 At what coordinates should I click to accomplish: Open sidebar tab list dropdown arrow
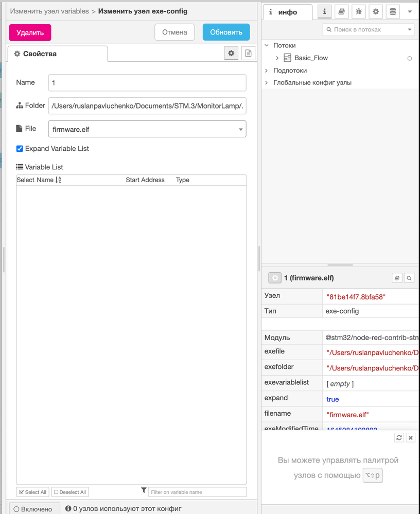click(410, 12)
